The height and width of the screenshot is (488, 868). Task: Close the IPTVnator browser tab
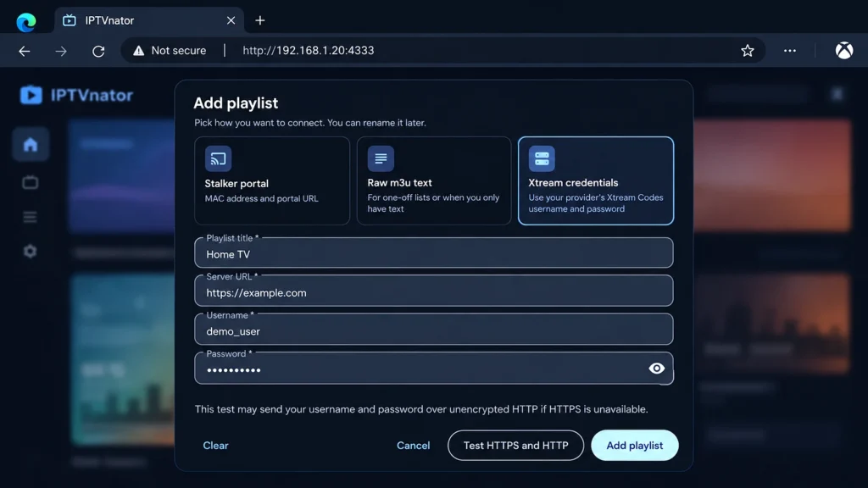[231, 20]
